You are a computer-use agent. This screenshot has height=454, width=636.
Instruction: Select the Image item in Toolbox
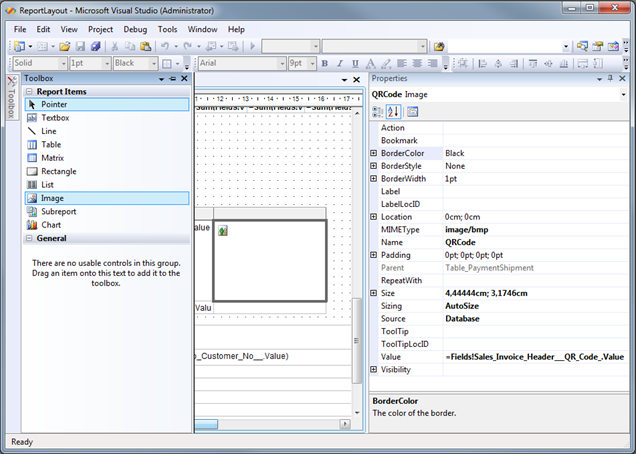(x=51, y=199)
